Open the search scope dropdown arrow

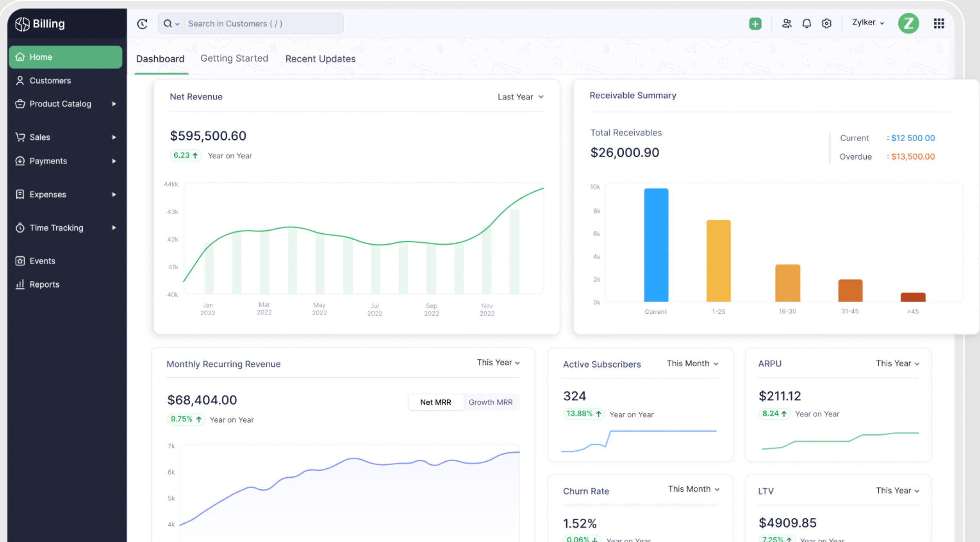click(177, 24)
